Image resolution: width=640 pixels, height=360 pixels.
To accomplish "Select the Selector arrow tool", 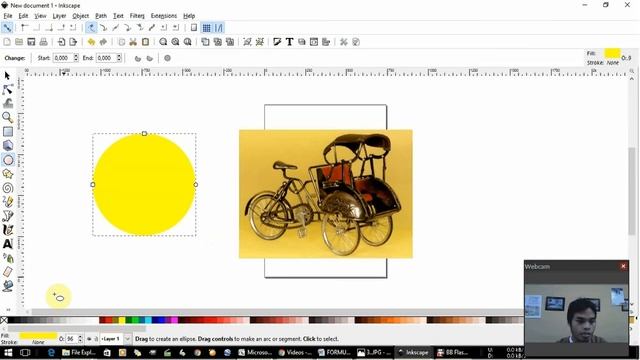I will [x=7, y=76].
